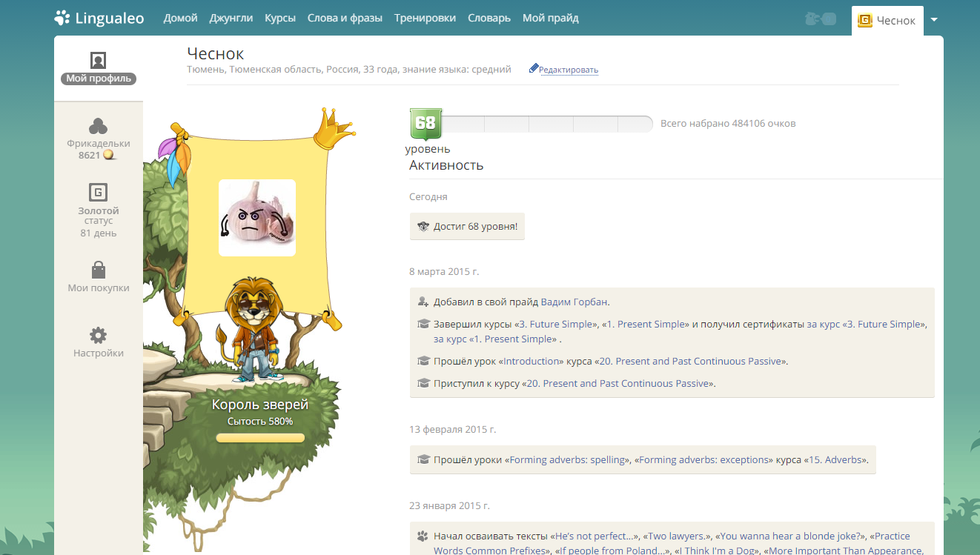This screenshot has width=980, height=555.
Task: Select the Чеснок user tab in header
Action: [887, 21]
